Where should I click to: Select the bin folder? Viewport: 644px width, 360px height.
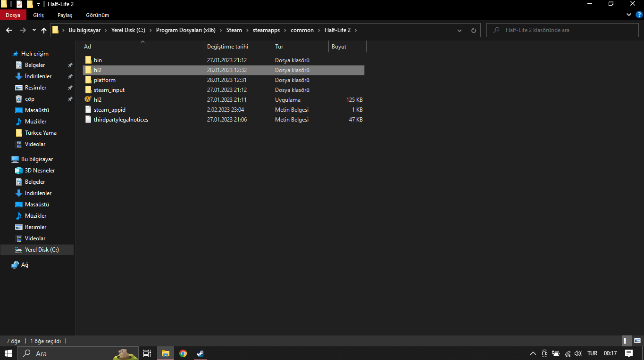pos(223,60)
